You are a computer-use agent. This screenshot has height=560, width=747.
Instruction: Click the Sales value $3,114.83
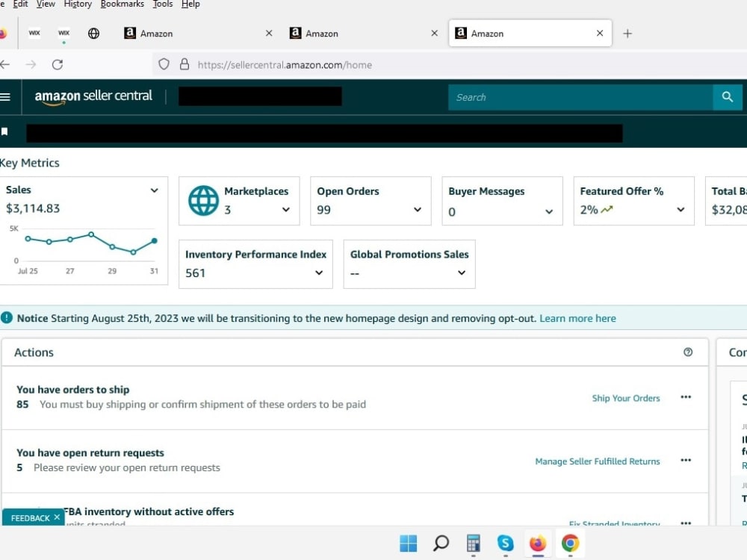pyautogui.click(x=33, y=208)
